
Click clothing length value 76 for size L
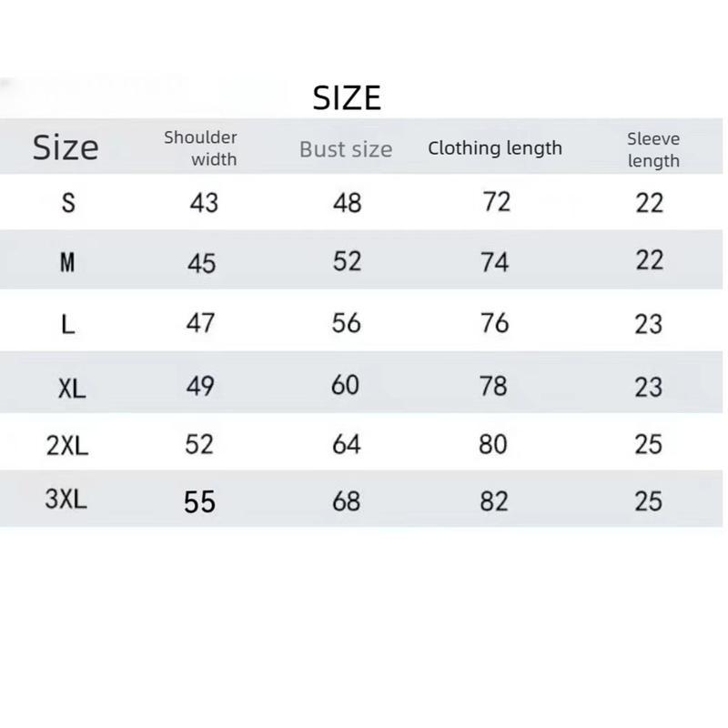[494, 323]
